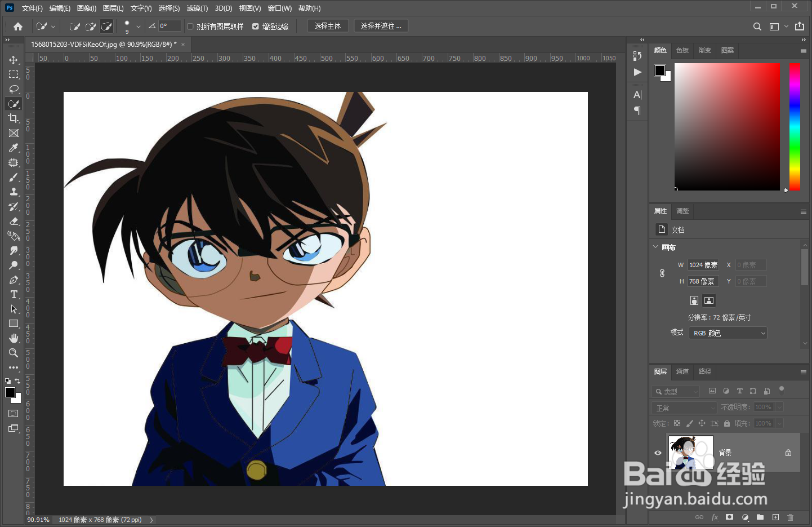Toggle Quick Mask mode

(14, 414)
